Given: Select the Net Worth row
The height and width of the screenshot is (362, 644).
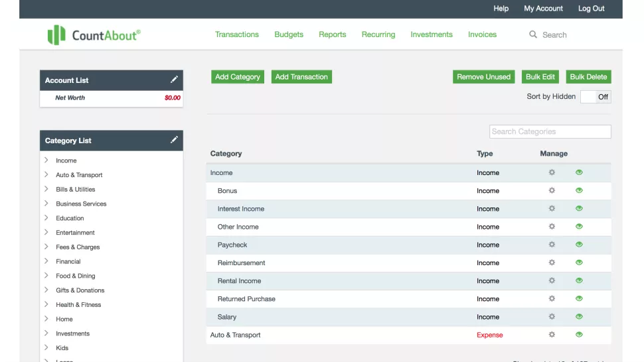Looking at the screenshot, I should click(x=112, y=97).
